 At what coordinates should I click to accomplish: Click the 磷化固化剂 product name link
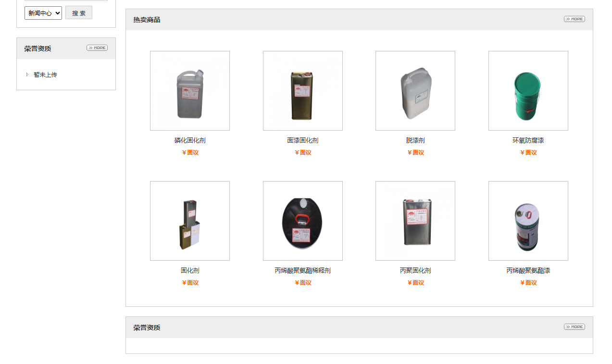coord(190,141)
